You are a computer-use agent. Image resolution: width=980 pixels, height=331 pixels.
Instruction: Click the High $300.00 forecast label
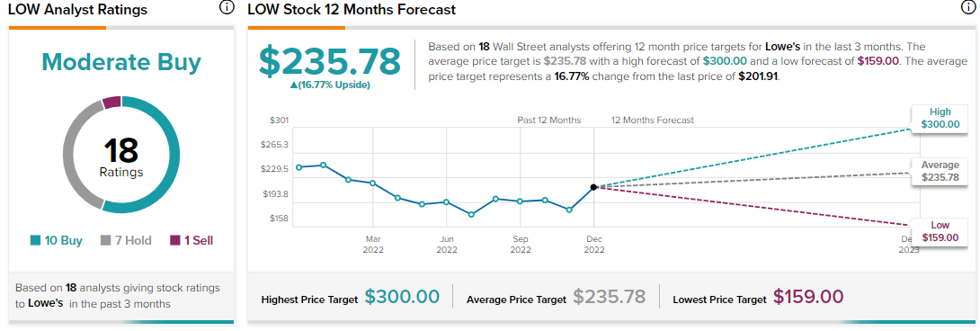pyautogui.click(x=940, y=118)
